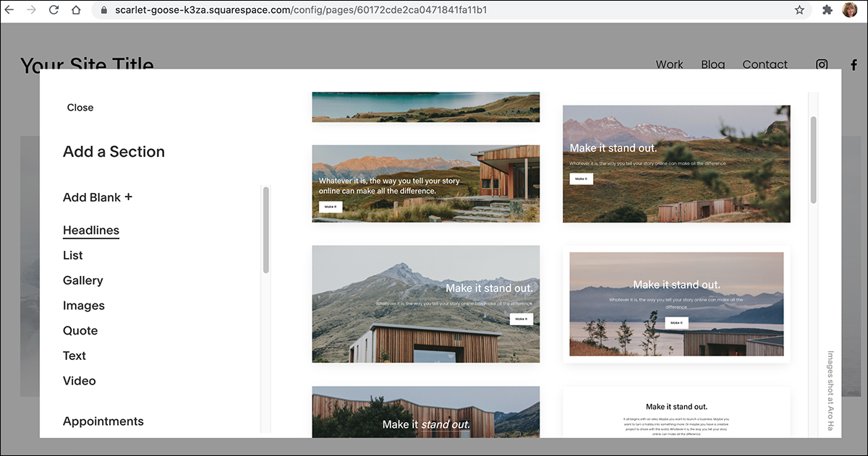Open the browser extensions puzzle icon
The image size is (868, 456).
(x=827, y=10)
